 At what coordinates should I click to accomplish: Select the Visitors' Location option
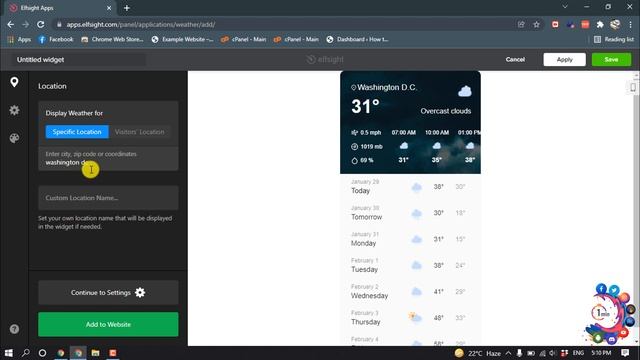[x=140, y=132]
